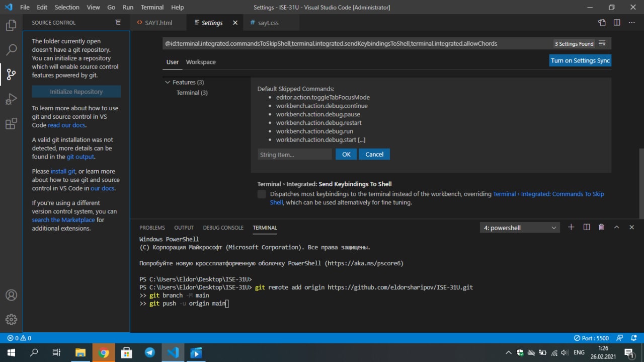Open the search the Marketplace link

click(x=63, y=220)
